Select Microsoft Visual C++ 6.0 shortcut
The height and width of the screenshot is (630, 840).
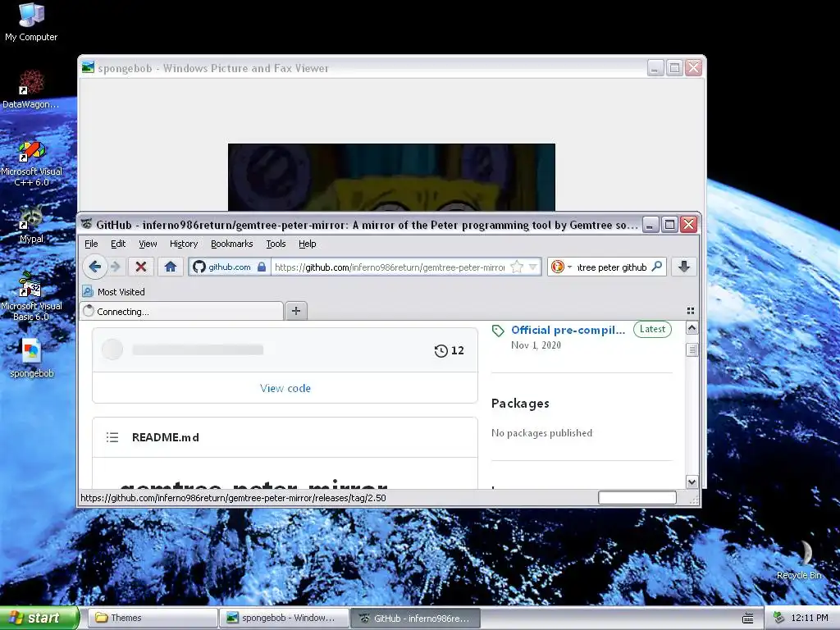[x=31, y=163]
